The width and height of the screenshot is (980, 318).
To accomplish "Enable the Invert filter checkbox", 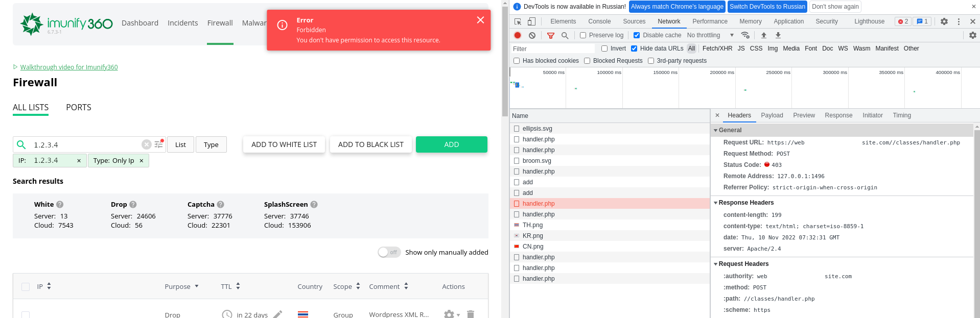I will (604, 48).
